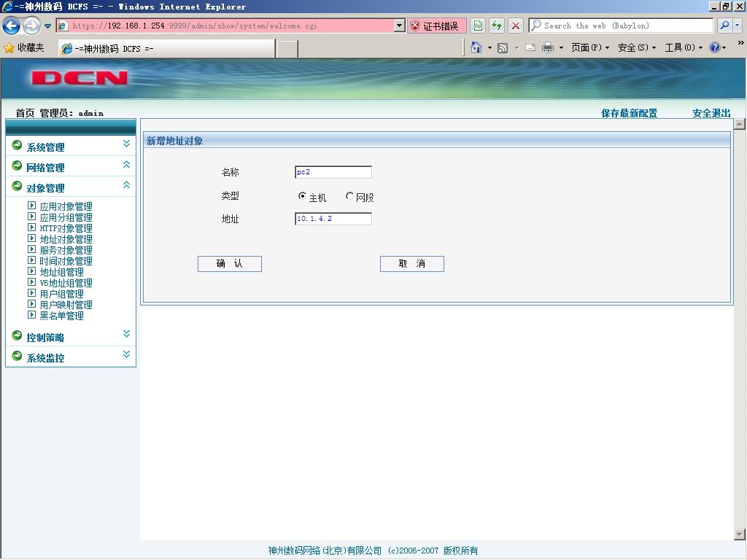Open a new blank tab

tap(287, 49)
